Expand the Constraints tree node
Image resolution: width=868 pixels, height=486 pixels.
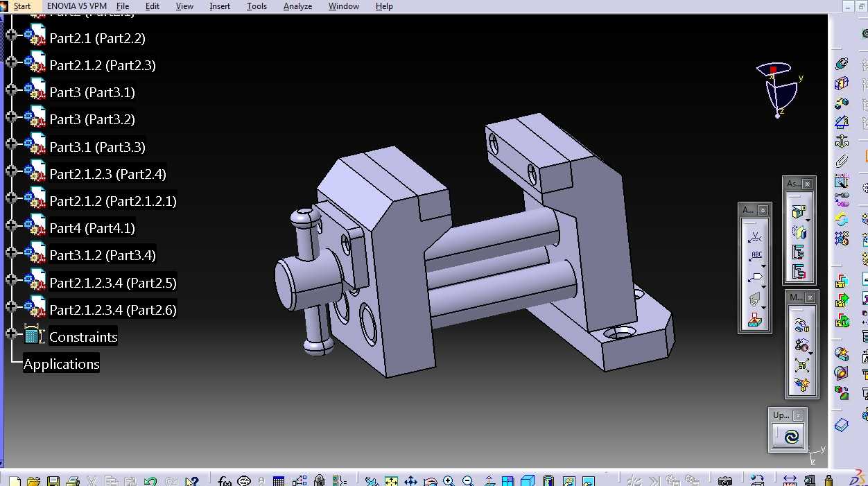(11, 334)
